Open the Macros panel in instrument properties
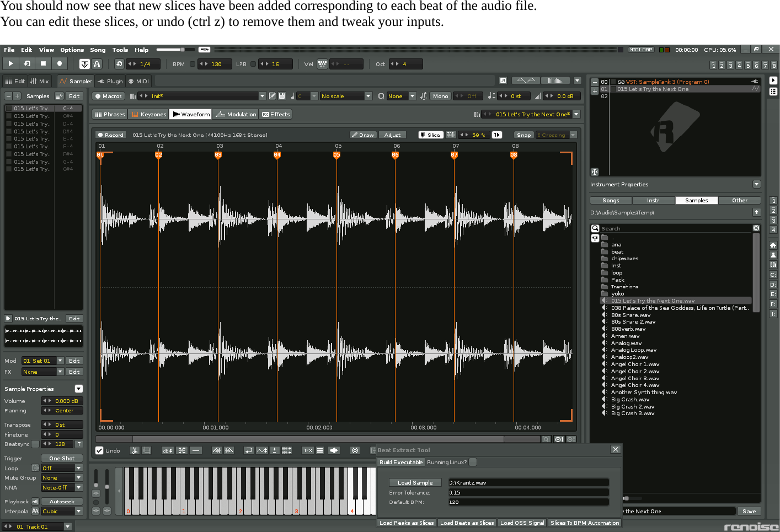780x532 pixels. tap(108, 95)
